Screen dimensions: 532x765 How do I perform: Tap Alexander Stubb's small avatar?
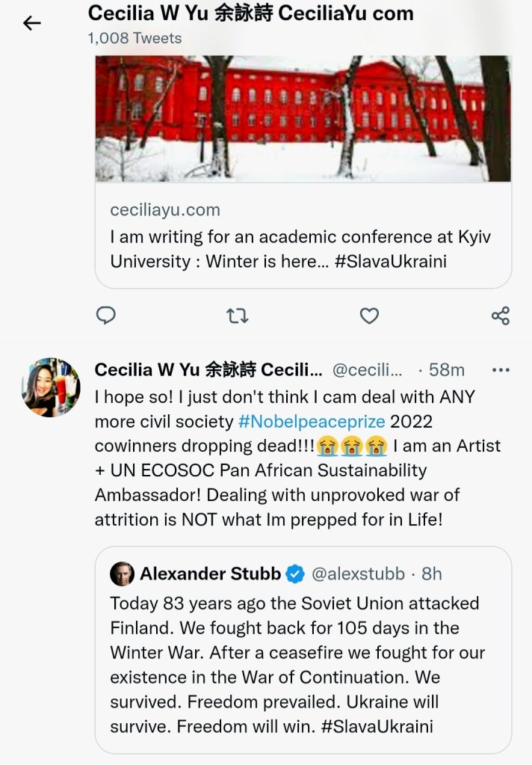(x=122, y=574)
